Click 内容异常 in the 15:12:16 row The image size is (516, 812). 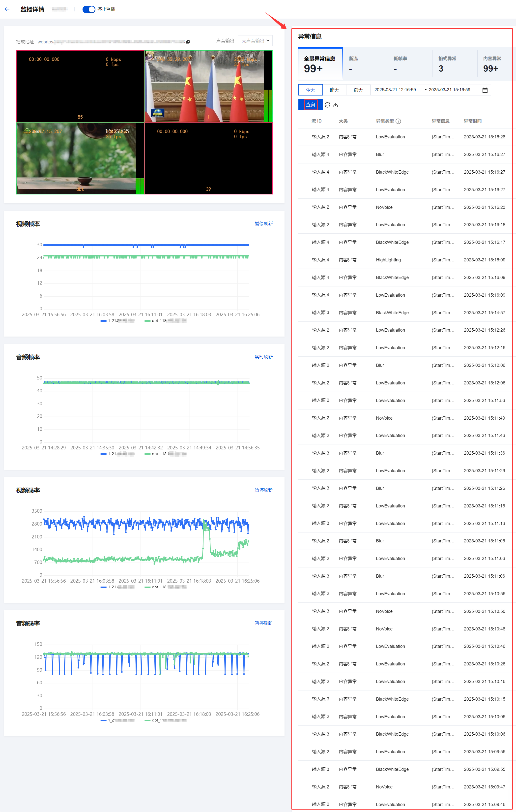[x=347, y=348]
